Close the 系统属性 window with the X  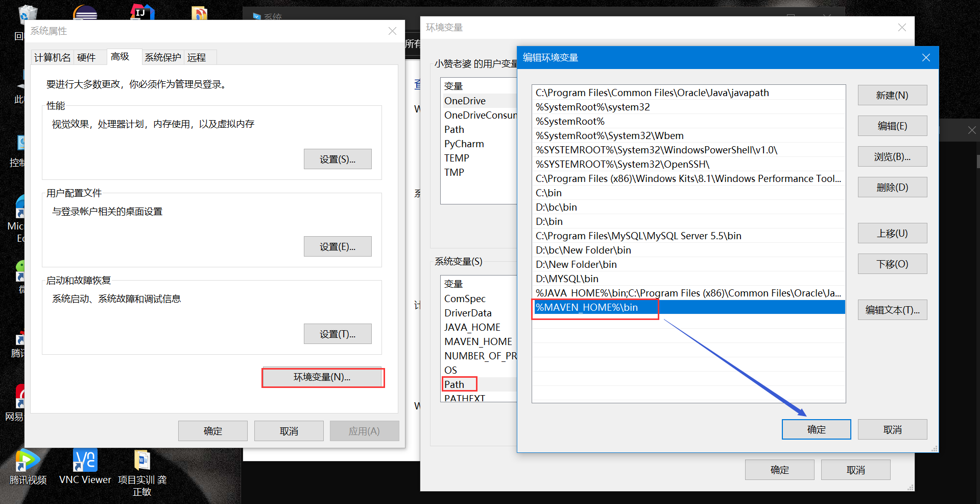pyautogui.click(x=392, y=31)
